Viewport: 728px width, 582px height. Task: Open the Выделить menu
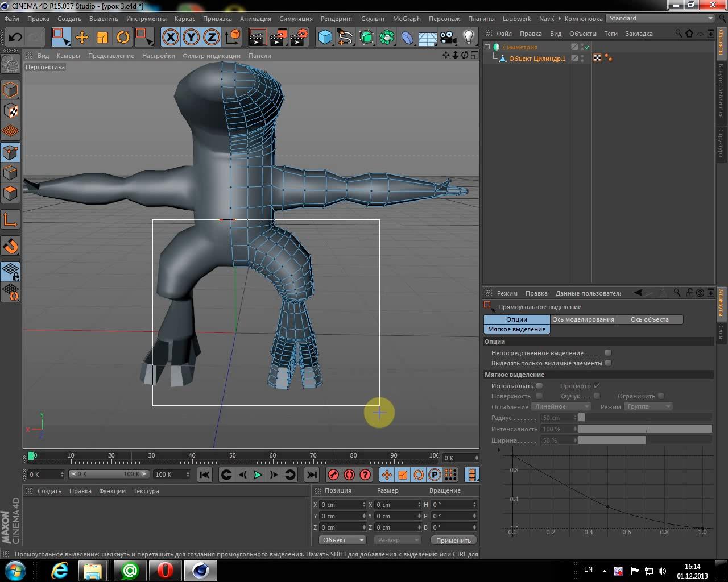(104, 19)
